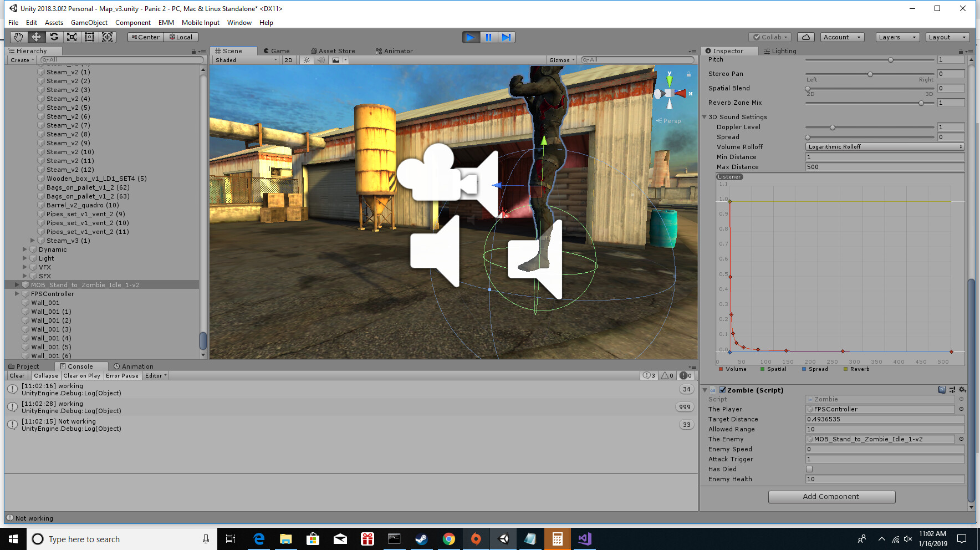Select the Hand pan tool
980x550 pixels.
[18, 37]
